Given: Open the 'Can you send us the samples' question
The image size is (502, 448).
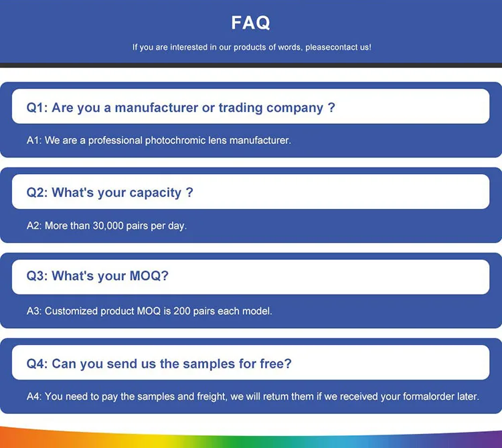Looking at the screenshot, I should [250, 364].
